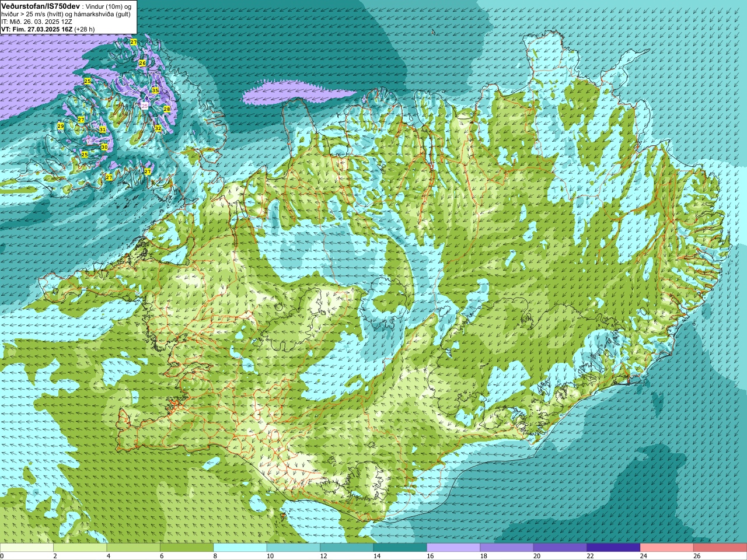
Task: Click the 'IT: Mið. 26. 03. 2025 12Z' line
Action: (37, 22)
